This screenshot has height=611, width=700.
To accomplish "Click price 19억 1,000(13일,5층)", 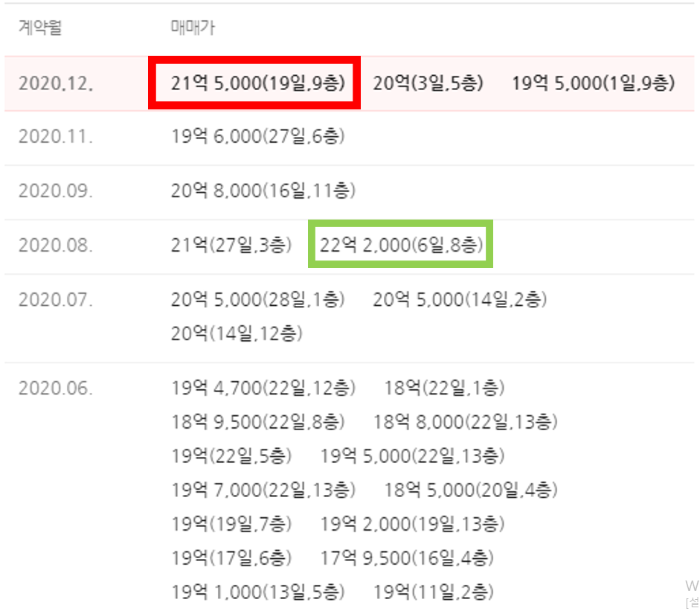I will 258,592.
